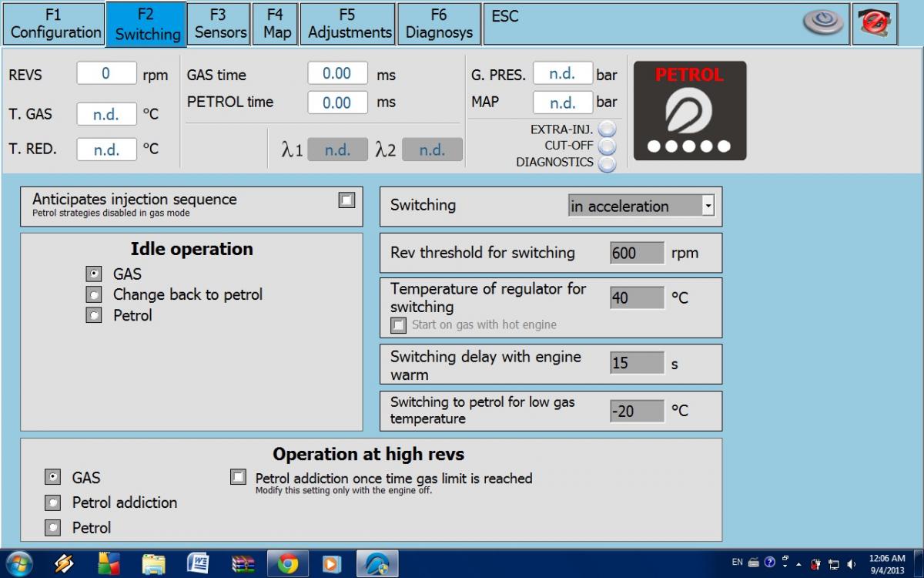Screen dimensions: 924x578
Task: Choose Petrol addiction for high revs operation
Action: 52,503
